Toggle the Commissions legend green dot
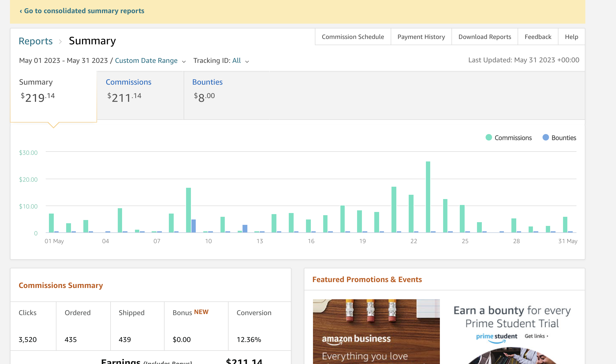The image size is (616, 364). tap(489, 138)
